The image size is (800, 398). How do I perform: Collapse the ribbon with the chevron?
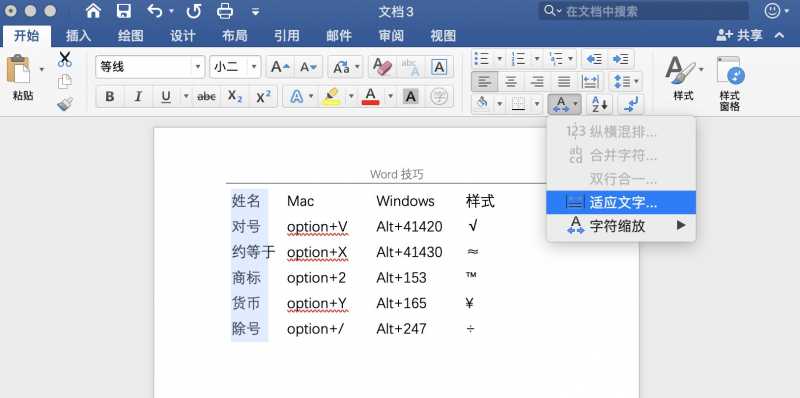pos(779,35)
